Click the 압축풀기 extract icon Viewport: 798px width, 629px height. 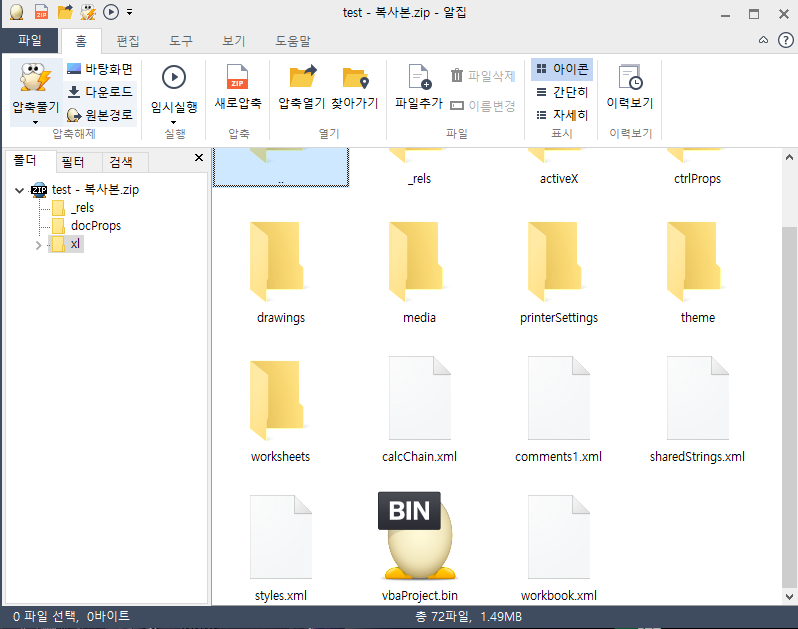pos(36,80)
